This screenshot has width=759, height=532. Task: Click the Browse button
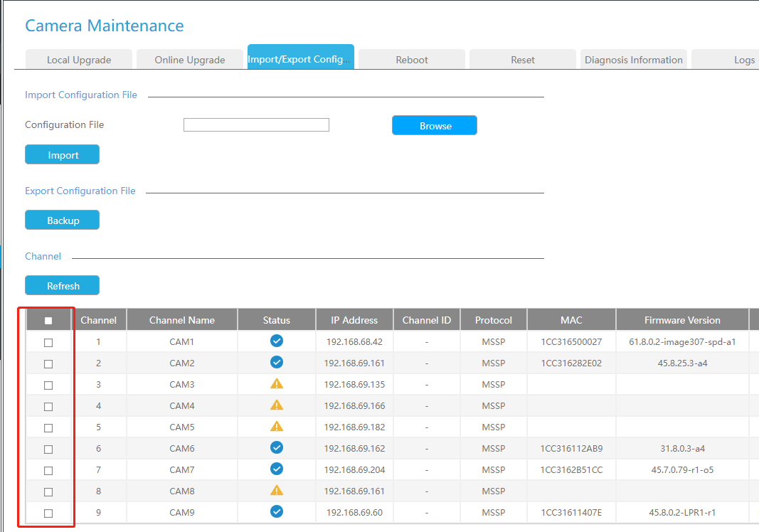point(435,125)
